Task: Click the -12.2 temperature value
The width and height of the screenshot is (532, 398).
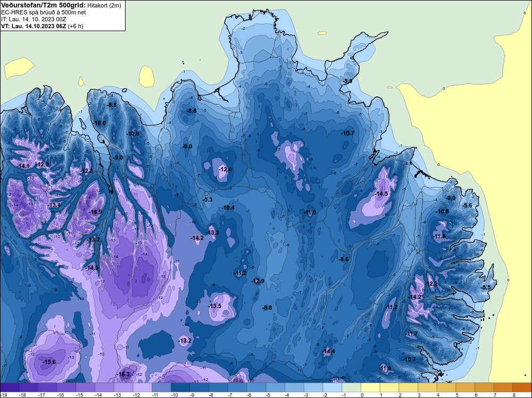Action: (x=431, y=284)
